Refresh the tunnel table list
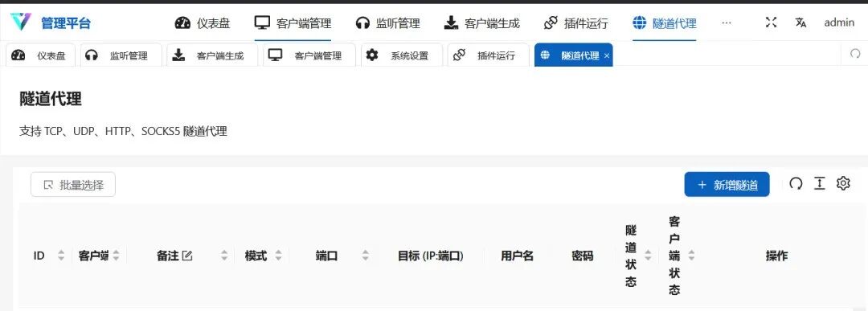 796,184
